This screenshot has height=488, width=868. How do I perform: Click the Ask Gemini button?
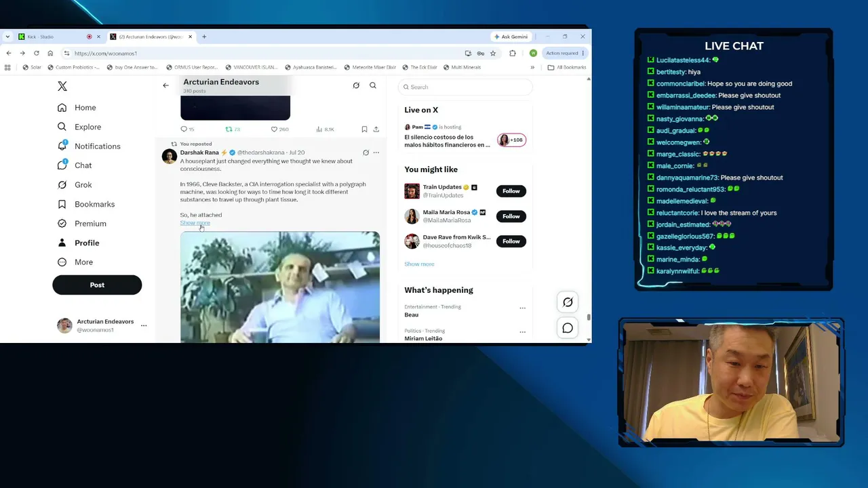[511, 37]
